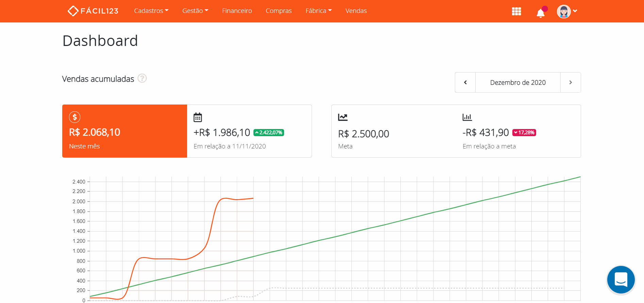The image size is (644, 303).
Task: Open the apps grid icon
Action: 516,11
